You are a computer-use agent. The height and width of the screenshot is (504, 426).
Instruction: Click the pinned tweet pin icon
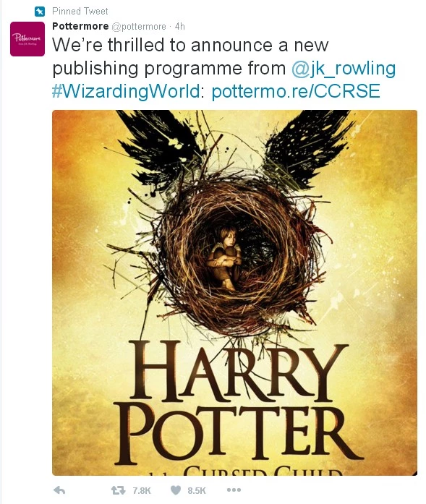tap(40, 12)
